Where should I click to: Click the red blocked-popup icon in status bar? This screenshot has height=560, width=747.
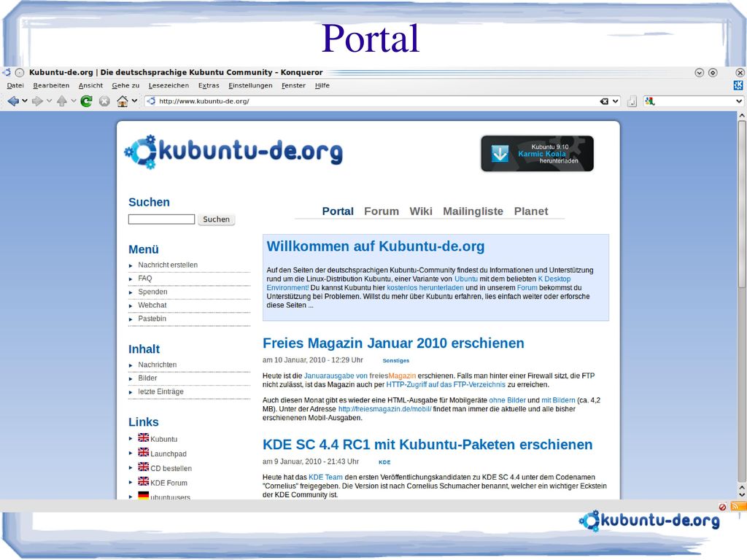point(722,507)
